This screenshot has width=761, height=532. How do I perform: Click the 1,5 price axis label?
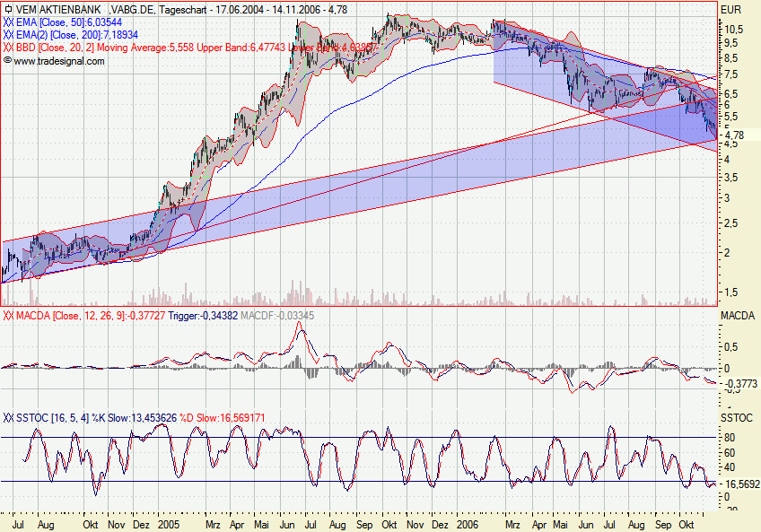coord(730,292)
